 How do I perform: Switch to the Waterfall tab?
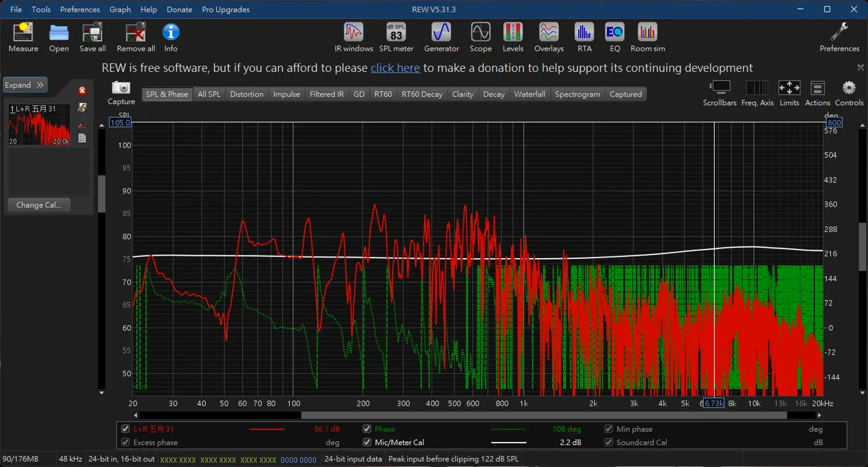click(x=529, y=94)
